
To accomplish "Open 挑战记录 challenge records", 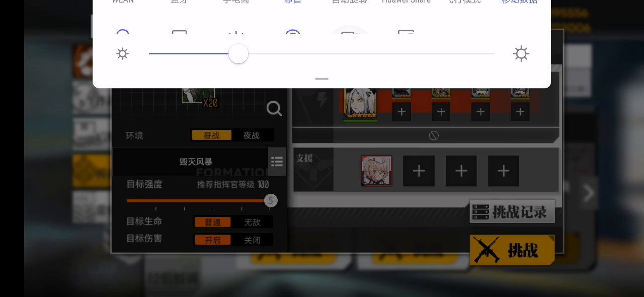I will (x=512, y=211).
